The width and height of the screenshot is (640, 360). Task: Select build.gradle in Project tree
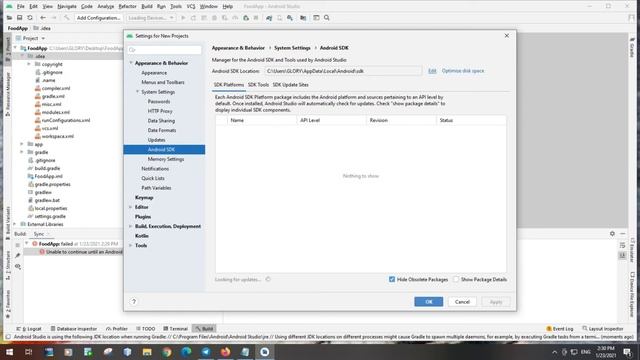point(47,168)
